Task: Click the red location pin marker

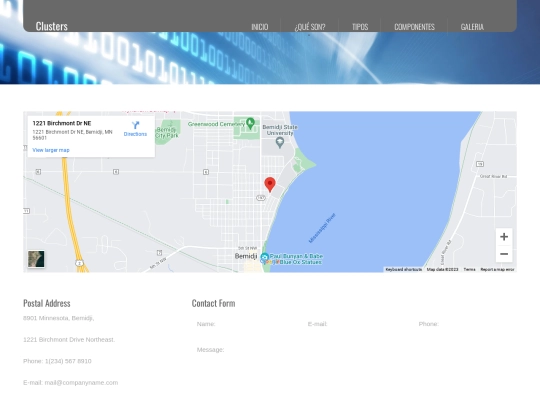Action: (x=270, y=185)
